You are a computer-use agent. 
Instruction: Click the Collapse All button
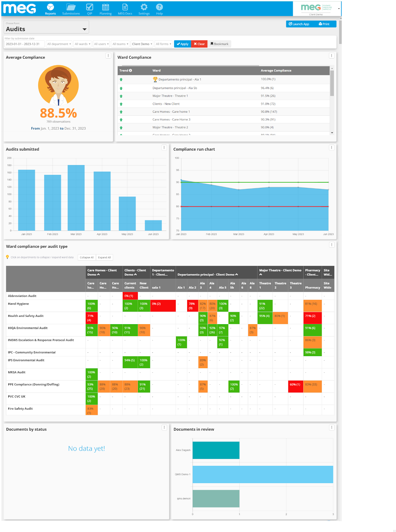pyautogui.click(x=87, y=257)
